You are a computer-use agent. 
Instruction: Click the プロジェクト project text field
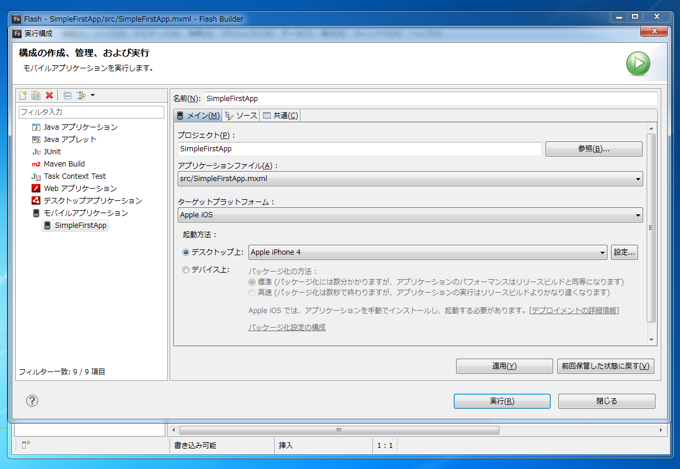(360, 149)
